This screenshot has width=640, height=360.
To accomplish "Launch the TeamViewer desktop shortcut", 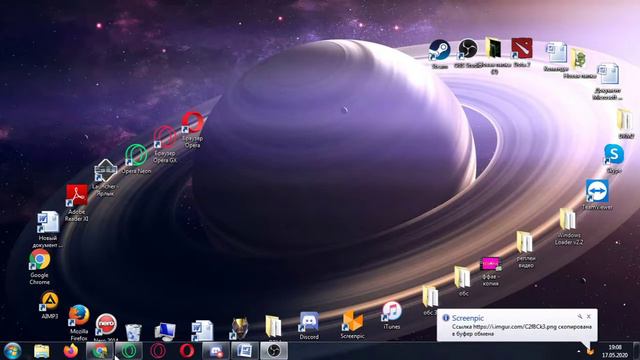I will coord(597,192).
